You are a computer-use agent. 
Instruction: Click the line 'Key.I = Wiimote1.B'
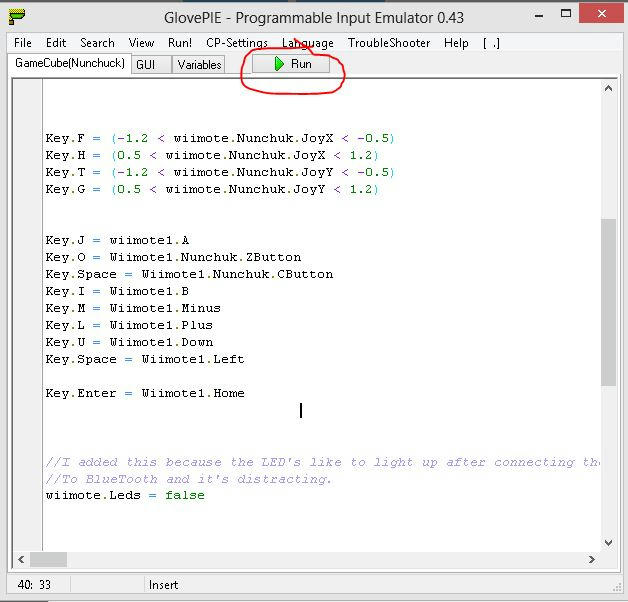[117, 292]
